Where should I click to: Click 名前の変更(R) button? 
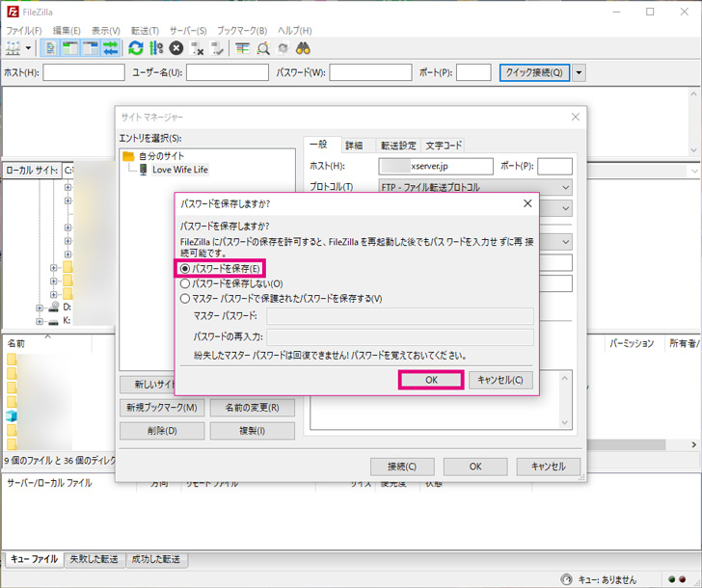pos(252,408)
